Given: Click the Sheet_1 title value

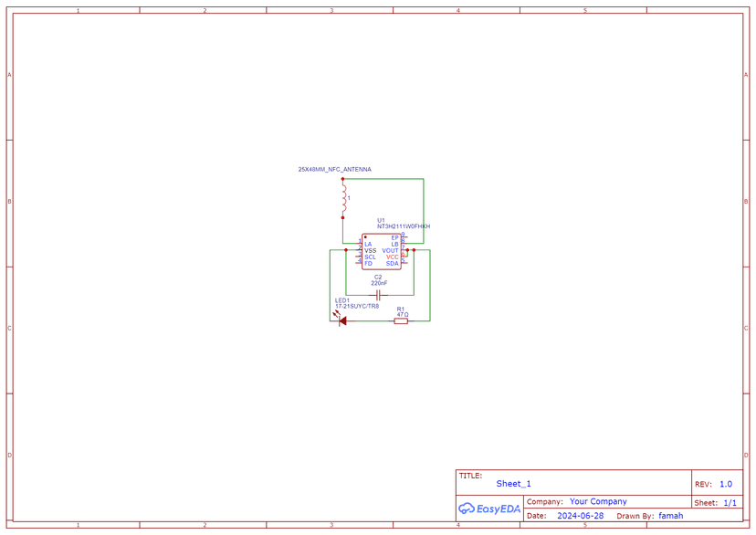Looking at the screenshot, I should point(513,484).
